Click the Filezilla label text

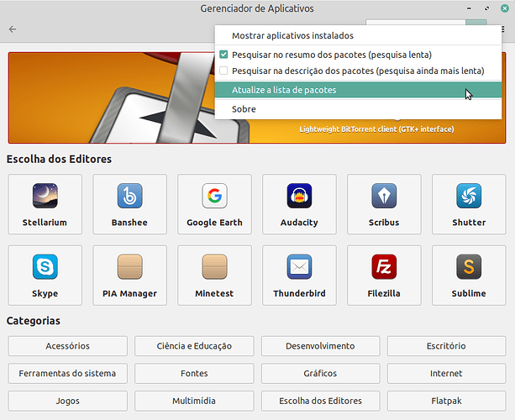click(384, 293)
